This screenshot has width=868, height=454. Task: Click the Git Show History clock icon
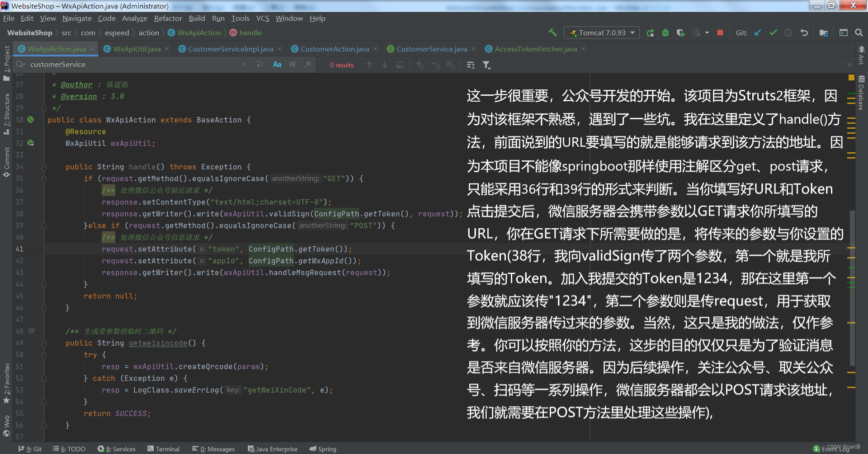788,33
